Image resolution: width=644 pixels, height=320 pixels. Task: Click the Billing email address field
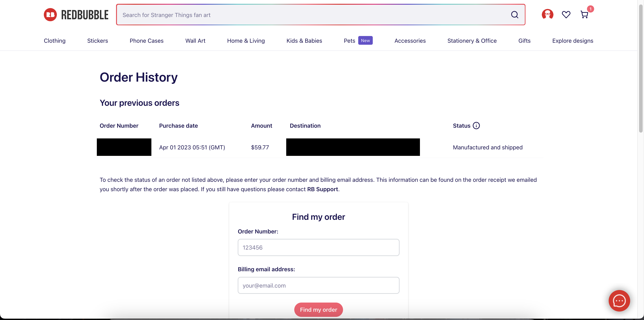318,285
